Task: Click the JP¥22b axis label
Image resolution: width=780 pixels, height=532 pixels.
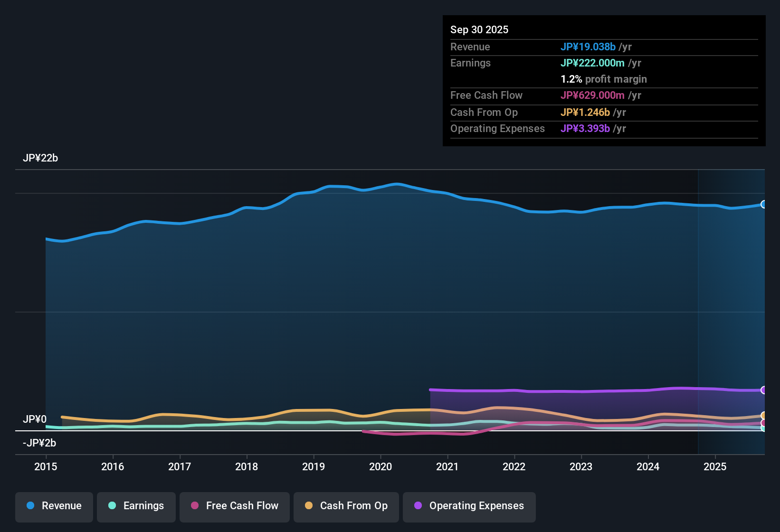Action: tap(41, 158)
